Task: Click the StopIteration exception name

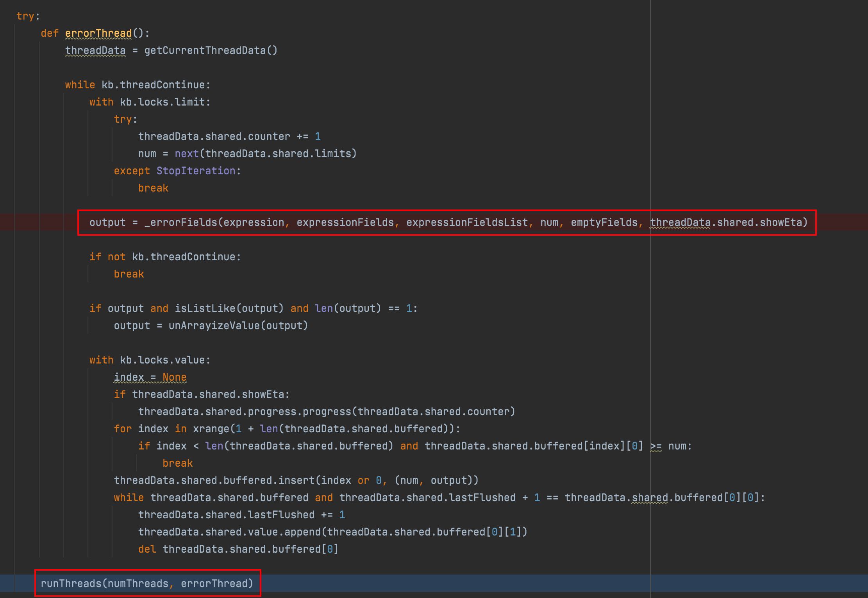Action: click(x=196, y=171)
